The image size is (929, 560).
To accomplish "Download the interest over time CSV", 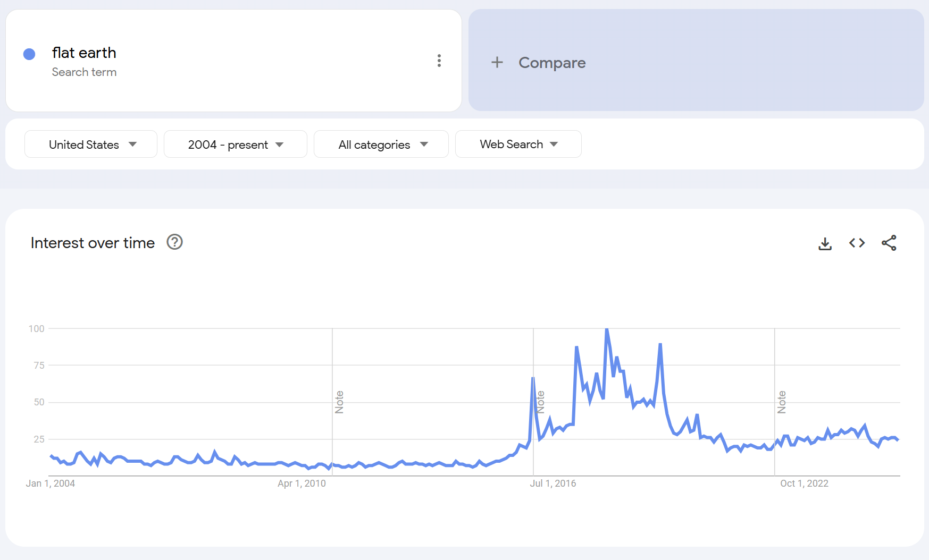I will pos(825,243).
